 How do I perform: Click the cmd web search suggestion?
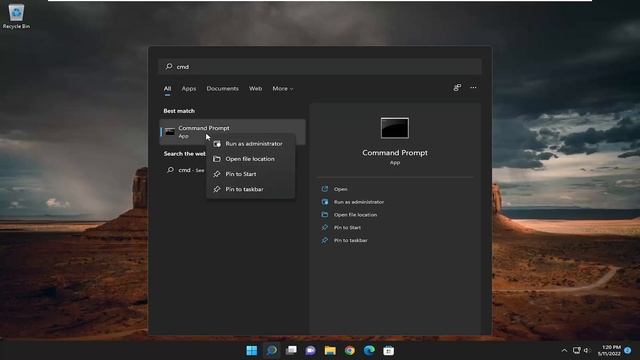click(x=186, y=170)
